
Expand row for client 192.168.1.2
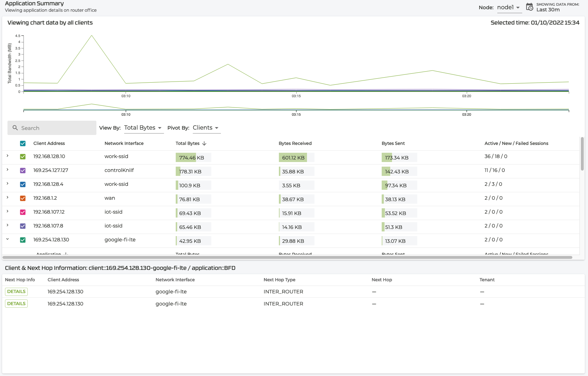7,198
